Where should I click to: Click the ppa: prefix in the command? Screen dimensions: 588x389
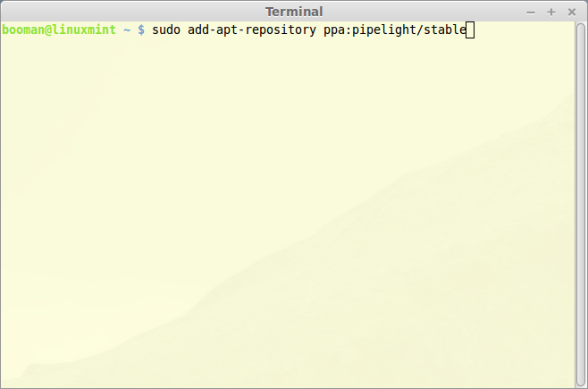[338, 31]
